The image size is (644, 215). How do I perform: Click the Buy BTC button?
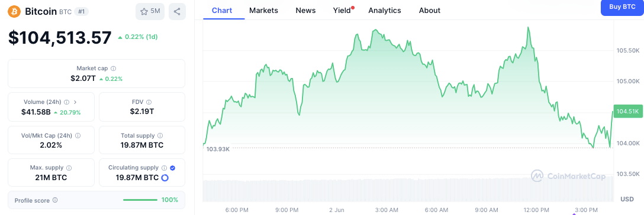click(622, 7)
